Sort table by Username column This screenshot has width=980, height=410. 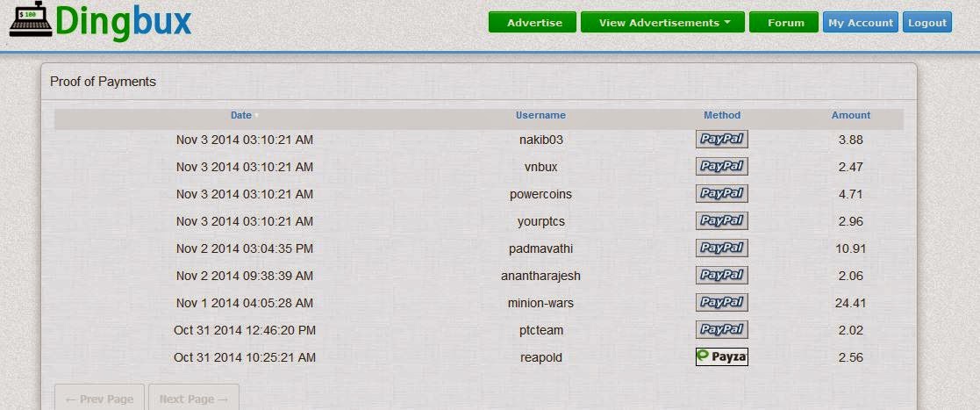[x=540, y=115]
